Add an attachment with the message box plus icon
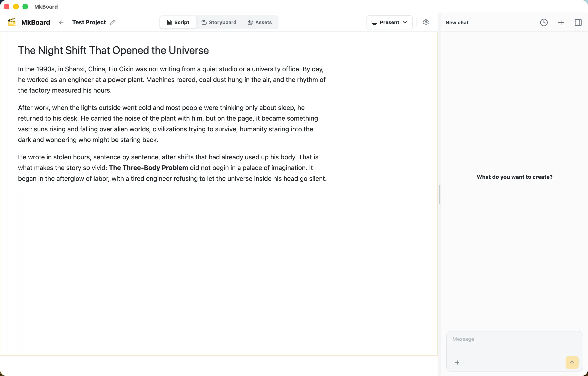588x376 pixels. tap(457, 362)
